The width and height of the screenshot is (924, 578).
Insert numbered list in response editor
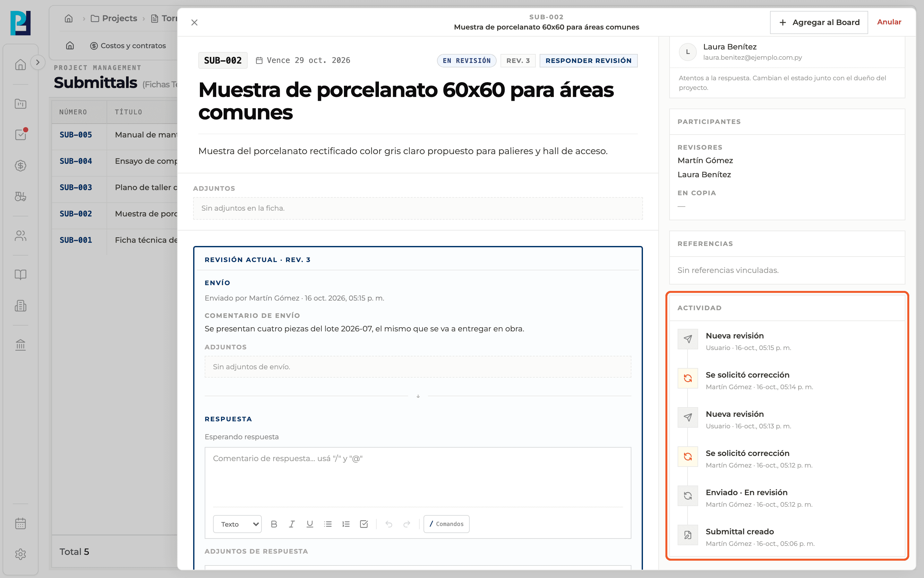346,524
